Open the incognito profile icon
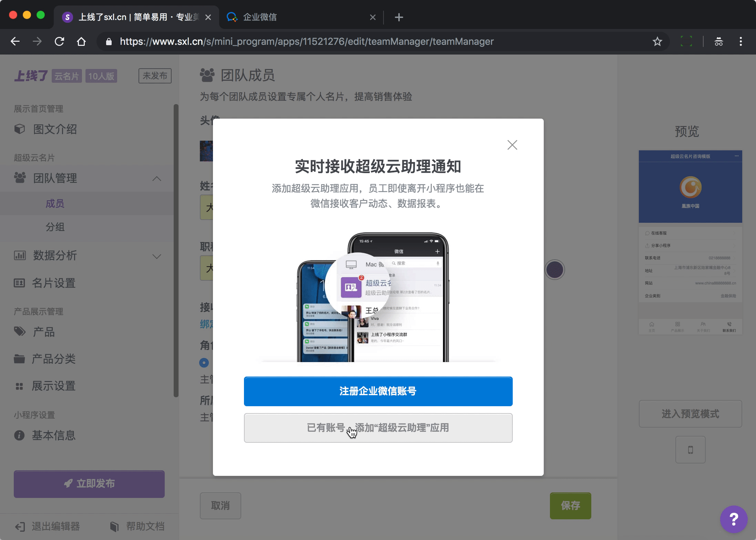 pos(718,42)
